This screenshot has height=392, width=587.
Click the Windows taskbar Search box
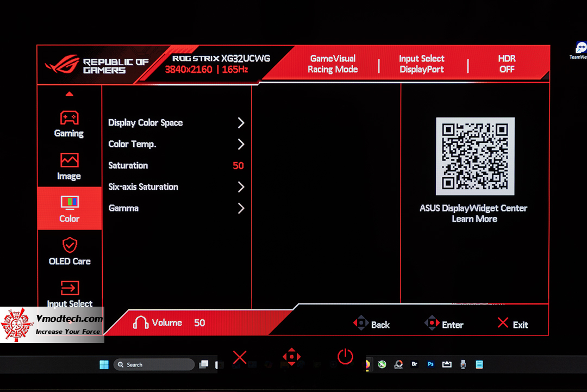[154, 365]
